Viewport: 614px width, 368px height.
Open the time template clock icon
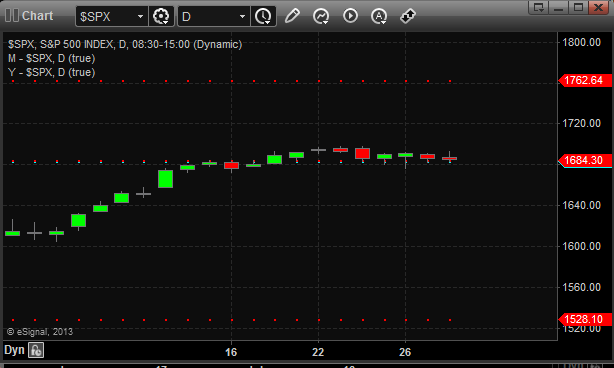click(263, 16)
